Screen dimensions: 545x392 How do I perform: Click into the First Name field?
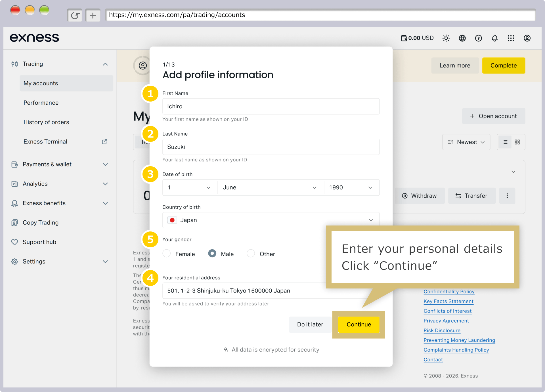pyautogui.click(x=271, y=106)
